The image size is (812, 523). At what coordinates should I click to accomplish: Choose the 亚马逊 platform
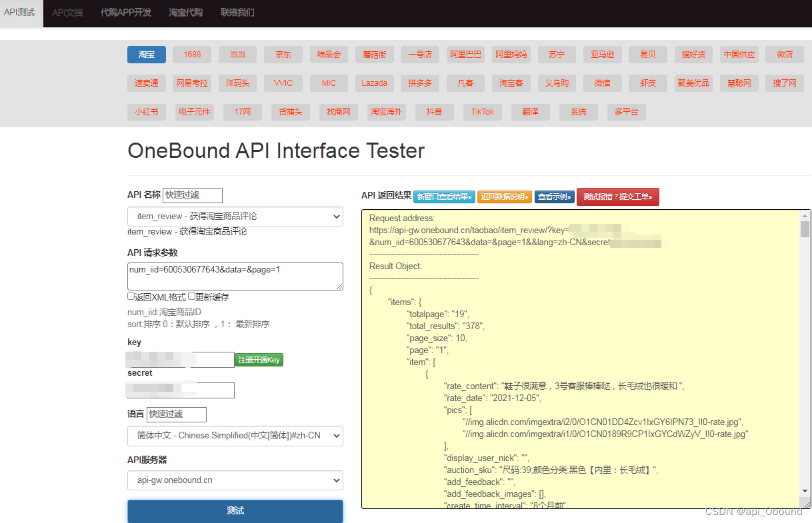tap(603, 55)
